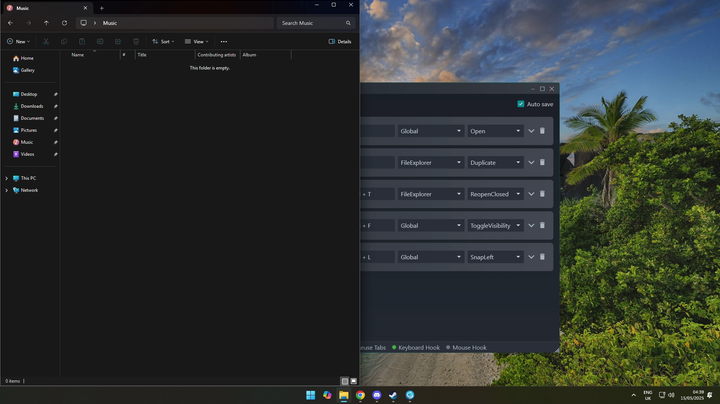This screenshot has width=720, height=404.
Task: Click trash icon on the Duplicate row
Action: [543, 162]
